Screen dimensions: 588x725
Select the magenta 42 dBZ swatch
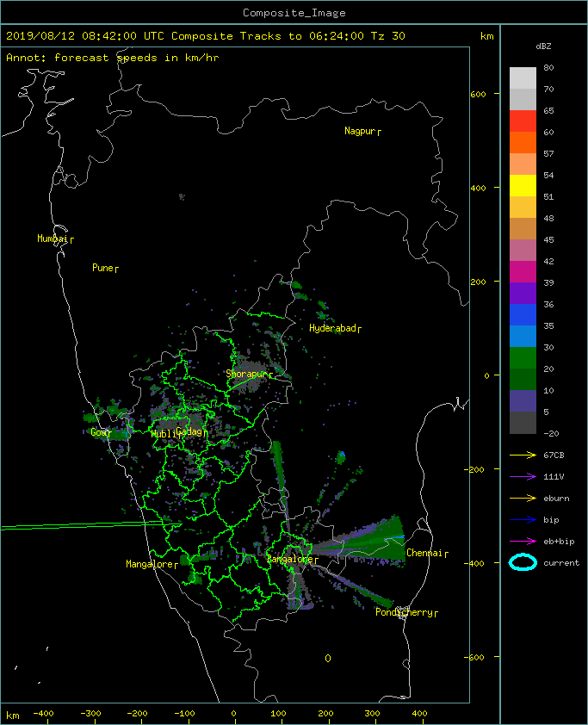point(523,271)
